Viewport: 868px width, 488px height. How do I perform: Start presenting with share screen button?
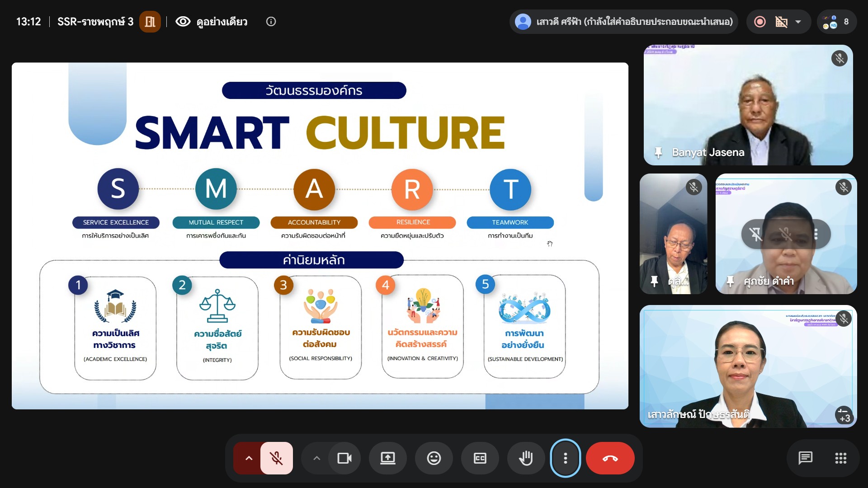[387, 458]
